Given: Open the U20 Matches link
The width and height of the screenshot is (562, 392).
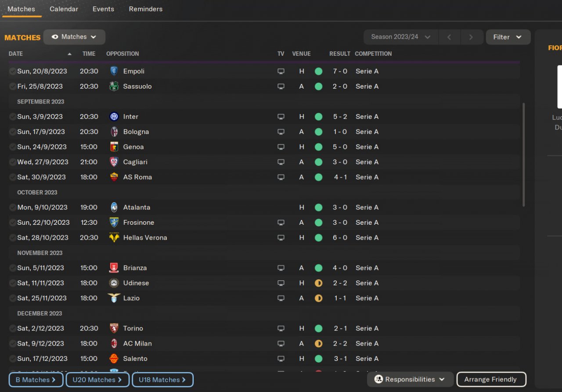Looking at the screenshot, I should [97, 380].
